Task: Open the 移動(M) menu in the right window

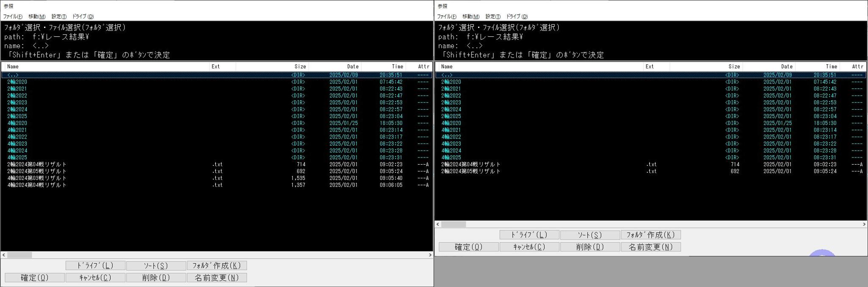Action: [x=470, y=17]
